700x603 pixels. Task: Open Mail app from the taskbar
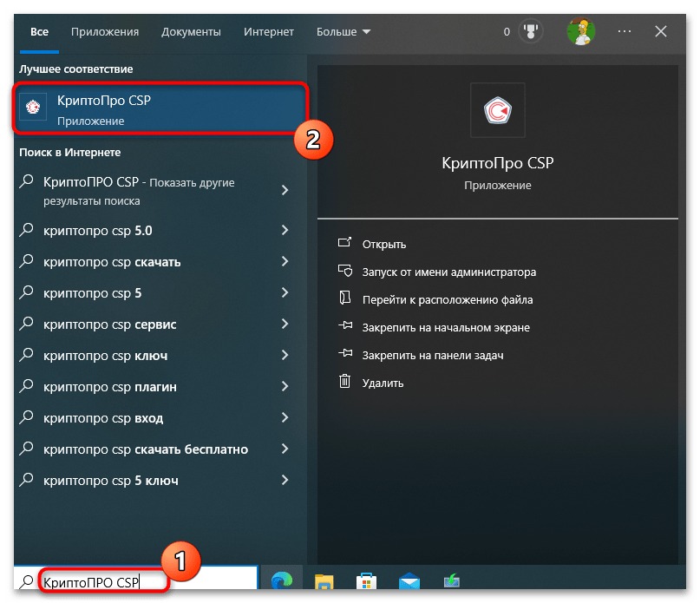coord(409,581)
